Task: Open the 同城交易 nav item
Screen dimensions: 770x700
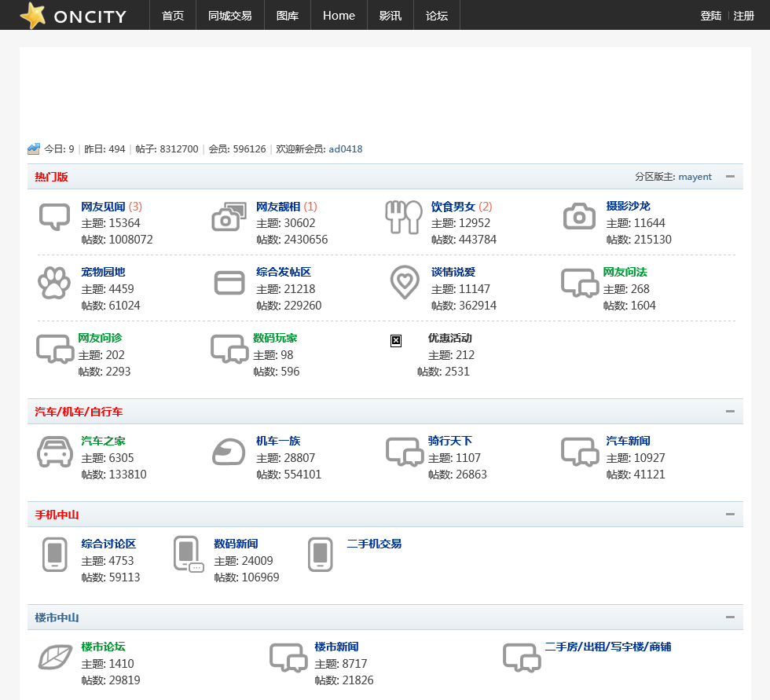Action: [229, 16]
